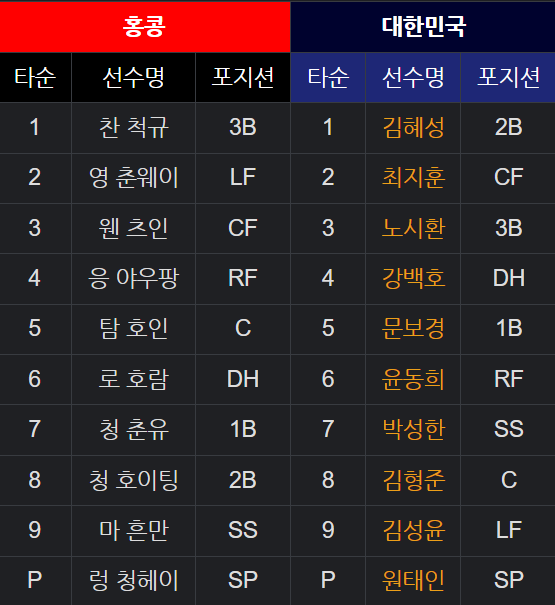Select 2B position in 청 호이팅 row
555x605 pixels.
243,480
